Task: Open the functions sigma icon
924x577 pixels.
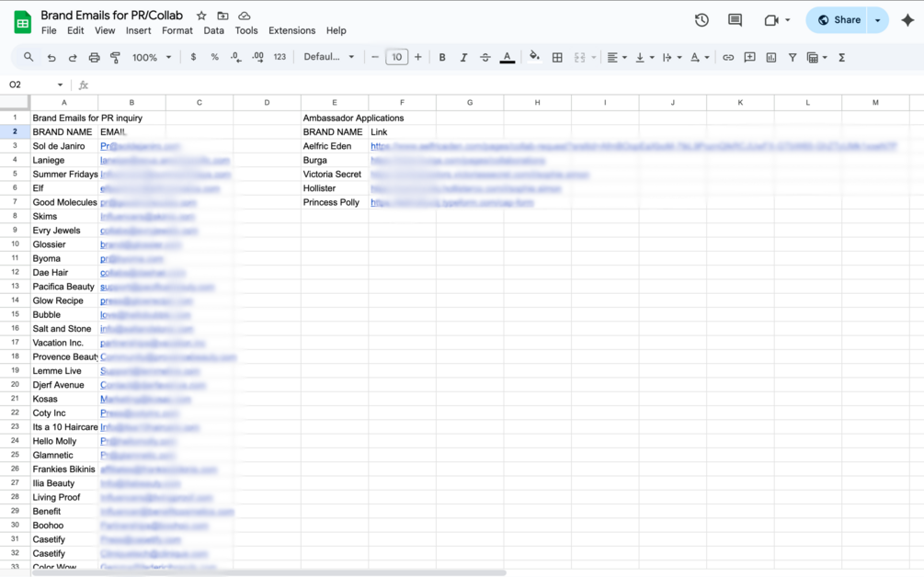Action: pos(841,57)
